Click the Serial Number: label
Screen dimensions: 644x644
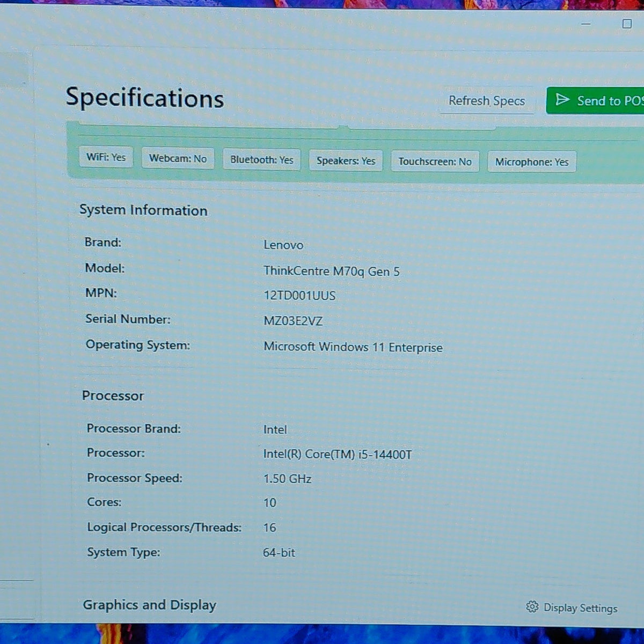coord(128,319)
